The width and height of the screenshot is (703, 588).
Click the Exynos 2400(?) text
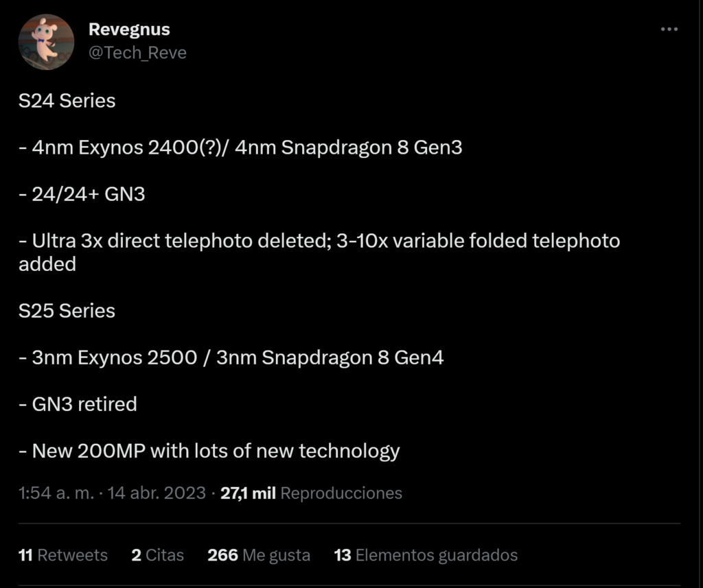click(x=152, y=148)
